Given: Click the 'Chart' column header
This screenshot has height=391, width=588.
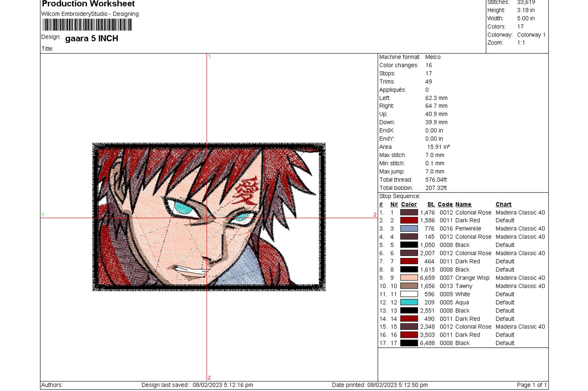Looking at the screenshot, I should pos(503,204).
